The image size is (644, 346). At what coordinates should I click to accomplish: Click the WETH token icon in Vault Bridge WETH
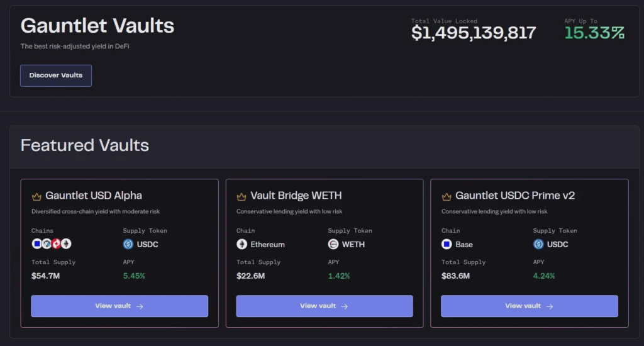point(333,244)
